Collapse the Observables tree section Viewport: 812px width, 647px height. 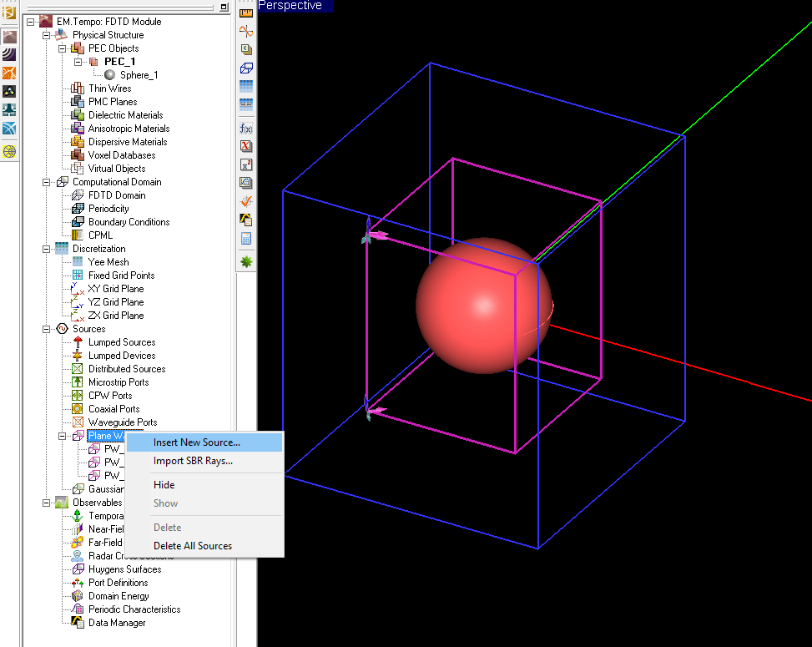click(x=47, y=503)
